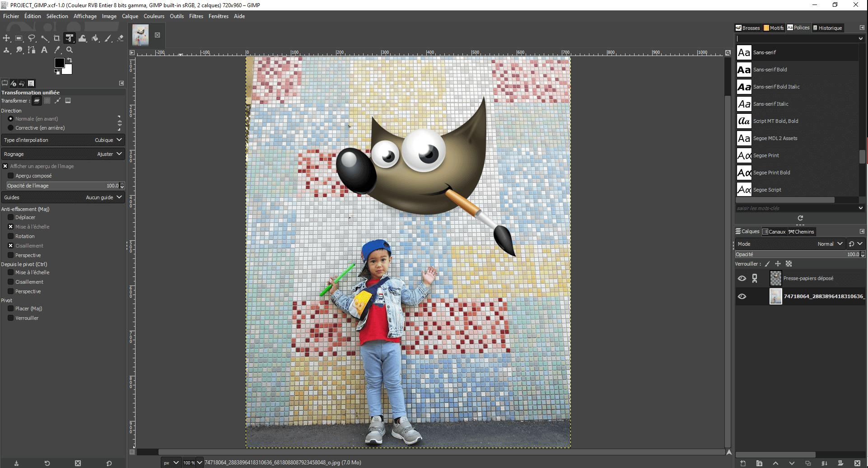Select 'Corrective (en arrière)' direction
Viewport: 868px width, 468px height.
point(11,128)
